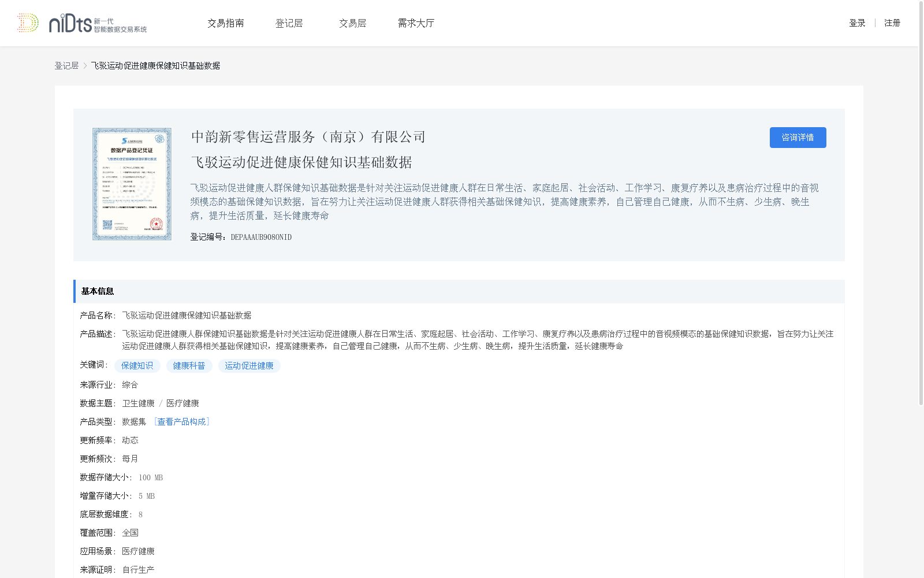Open the 交易指南 menu item
The image size is (924, 578).
pyautogui.click(x=226, y=23)
